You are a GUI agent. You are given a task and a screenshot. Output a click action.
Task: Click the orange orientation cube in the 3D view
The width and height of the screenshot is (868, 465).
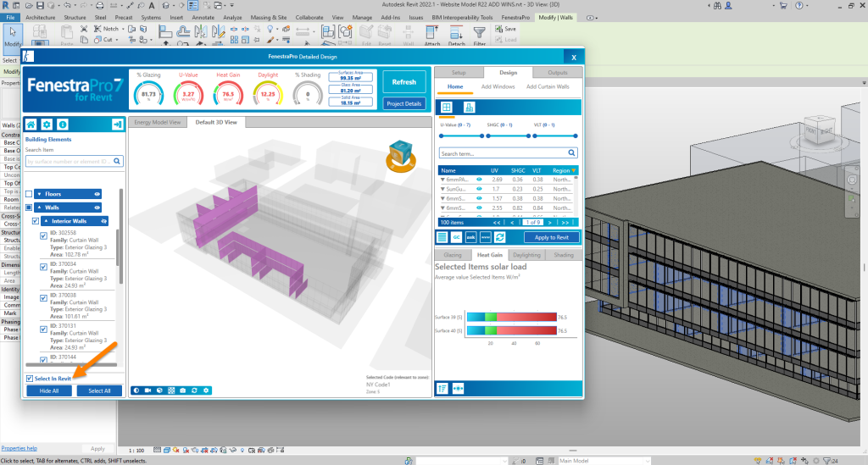401,156
